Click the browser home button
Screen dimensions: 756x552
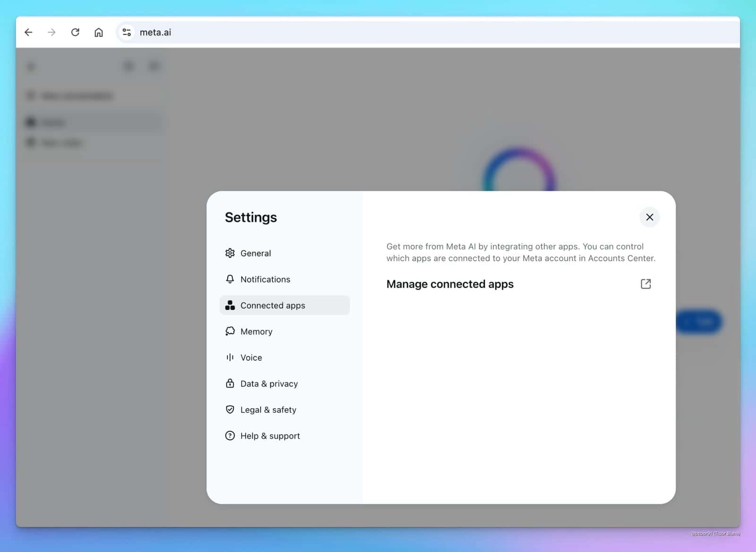coord(98,32)
